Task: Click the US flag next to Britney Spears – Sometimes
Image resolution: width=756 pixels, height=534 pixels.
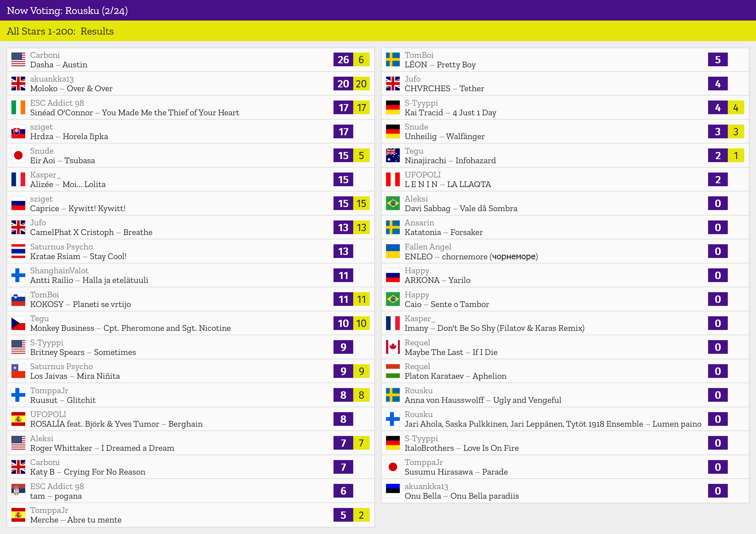Action: pos(18,347)
